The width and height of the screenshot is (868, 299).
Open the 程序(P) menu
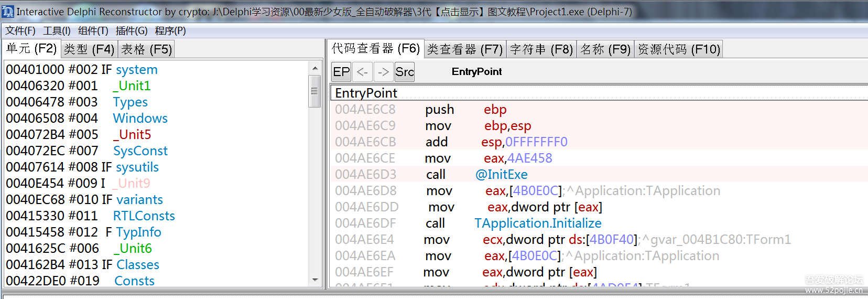click(x=170, y=31)
